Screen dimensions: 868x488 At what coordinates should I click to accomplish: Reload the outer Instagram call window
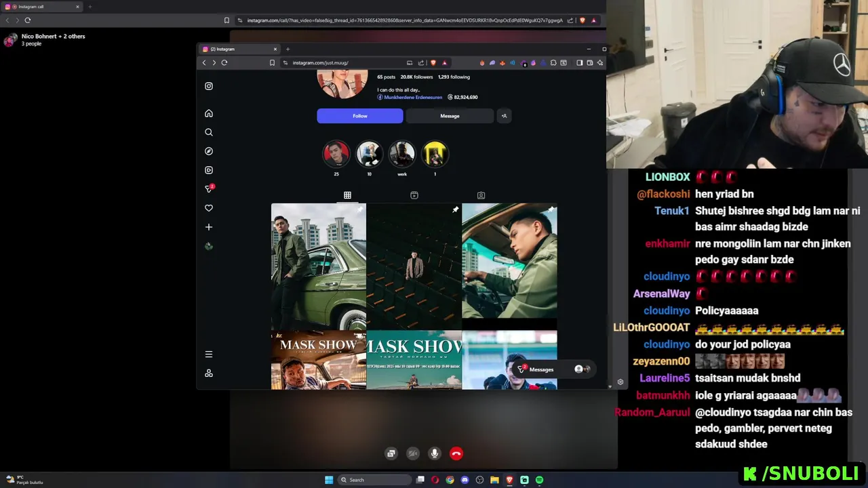(28, 20)
